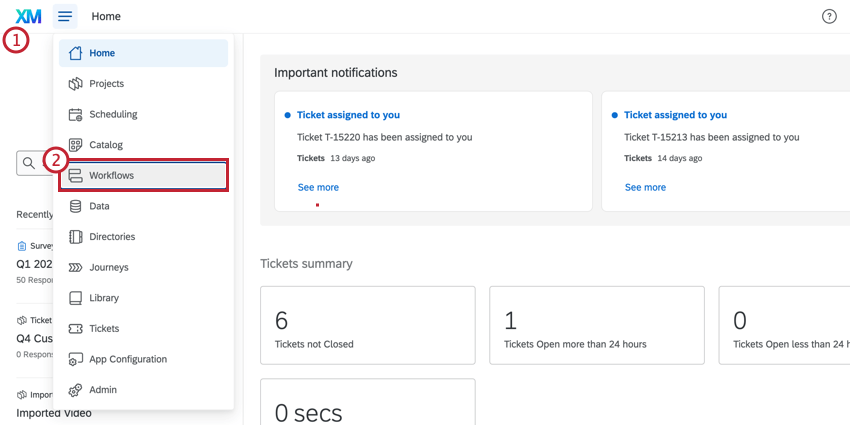Toggle the hamburger navigation menu
Image resolution: width=850 pixels, height=425 pixels.
coord(65,17)
